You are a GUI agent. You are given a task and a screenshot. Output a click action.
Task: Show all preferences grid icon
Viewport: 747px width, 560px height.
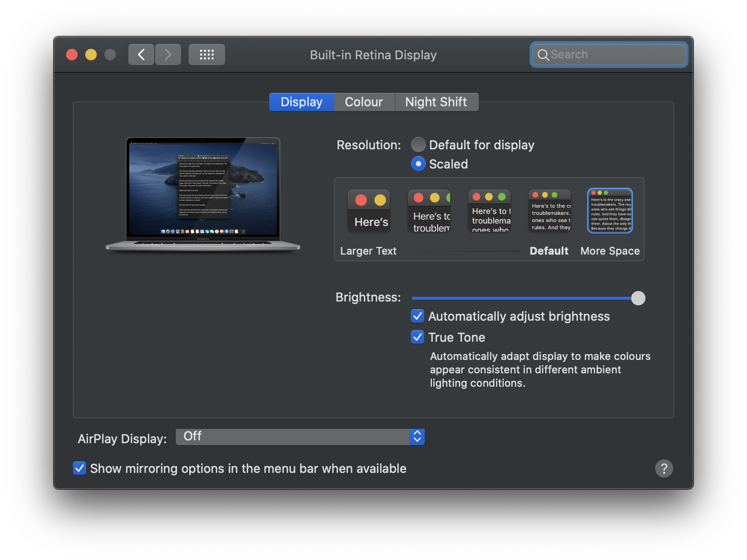(206, 55)
